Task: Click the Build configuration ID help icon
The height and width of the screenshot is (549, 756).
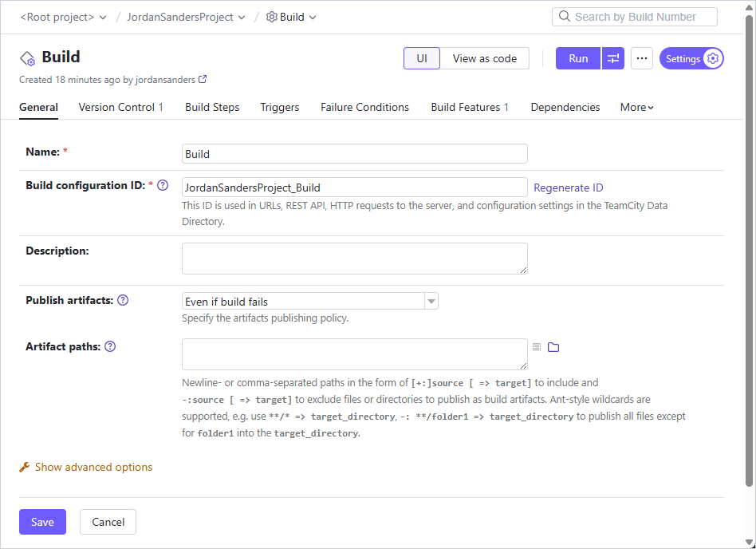Action: (x=163, y=185)
